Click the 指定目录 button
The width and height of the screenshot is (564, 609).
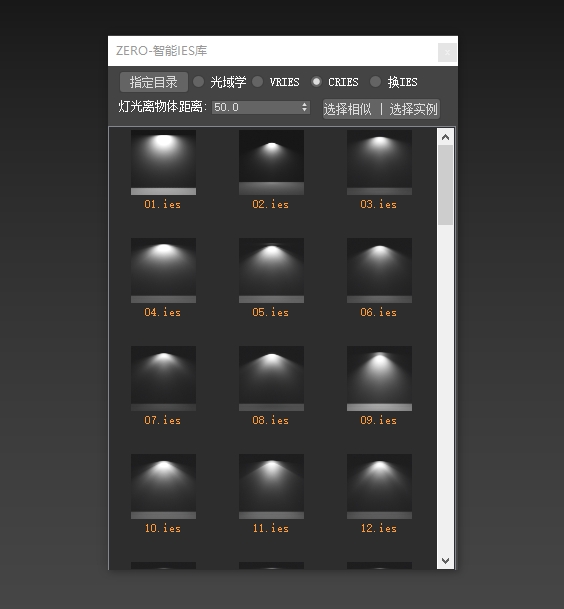tap(154, 82)
